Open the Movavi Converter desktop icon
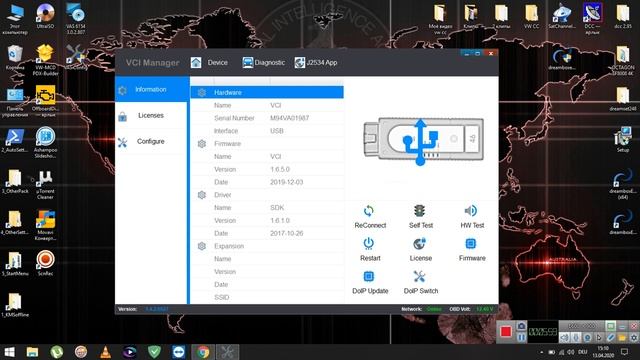Screen dimensions: 640x360 tap(45, 224)
